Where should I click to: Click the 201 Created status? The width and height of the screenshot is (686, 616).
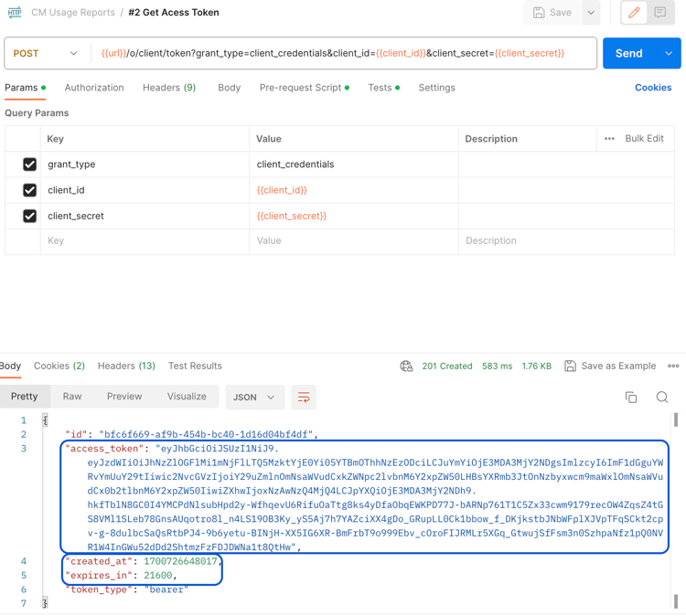pyautogui.click(x=447, y=366)
